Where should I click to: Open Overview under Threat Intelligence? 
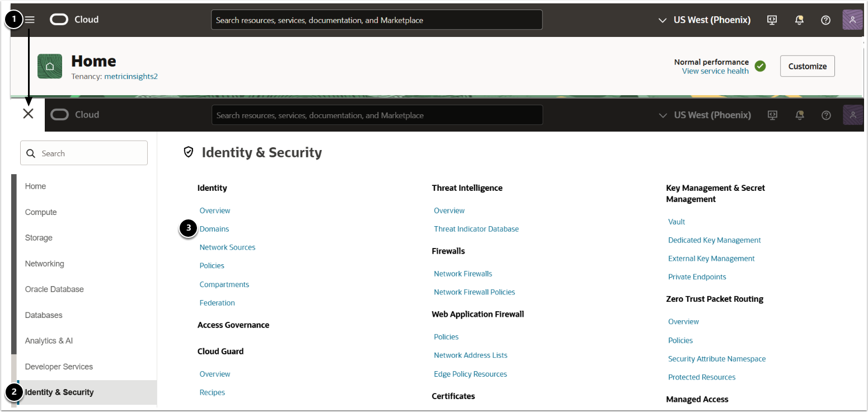[449, 210]
